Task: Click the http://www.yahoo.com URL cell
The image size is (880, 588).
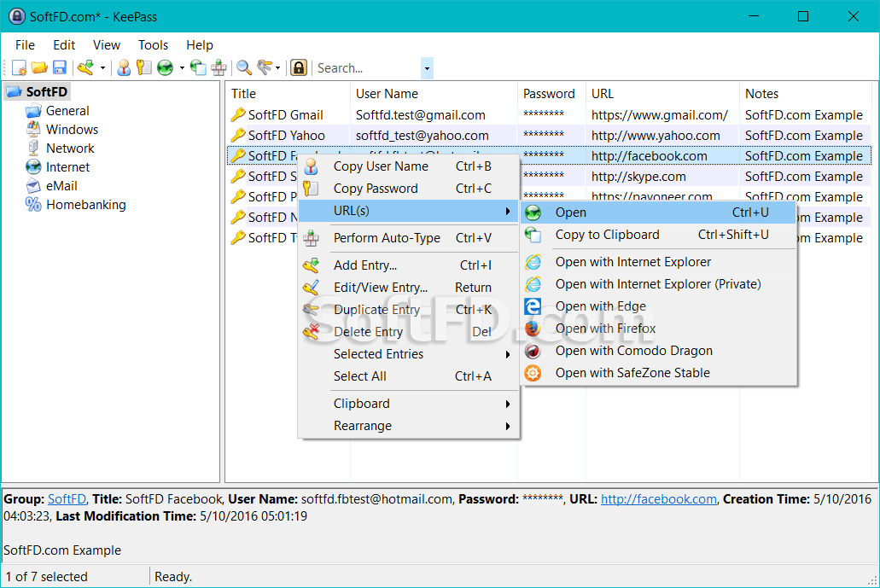Action: (x=656, y=135)
